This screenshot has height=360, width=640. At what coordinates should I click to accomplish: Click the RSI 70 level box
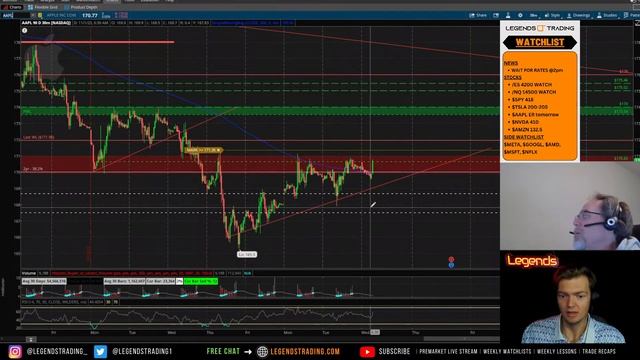[x=116, y=302]
